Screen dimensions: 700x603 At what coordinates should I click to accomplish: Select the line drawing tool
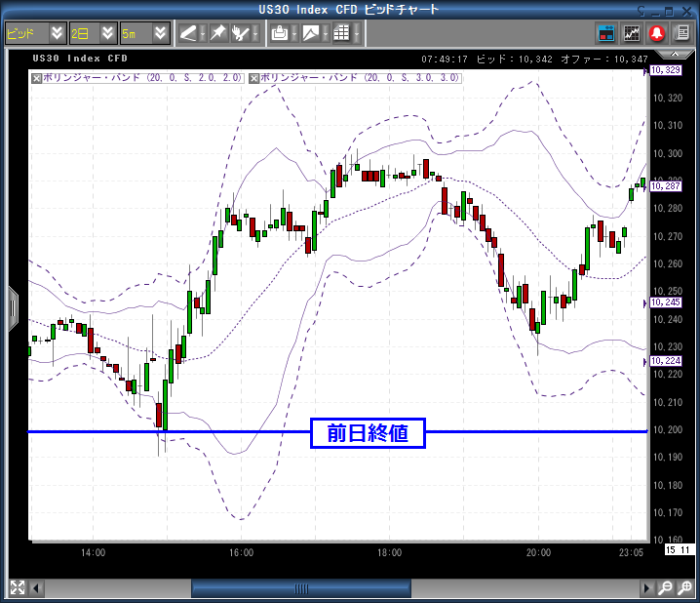189,33
